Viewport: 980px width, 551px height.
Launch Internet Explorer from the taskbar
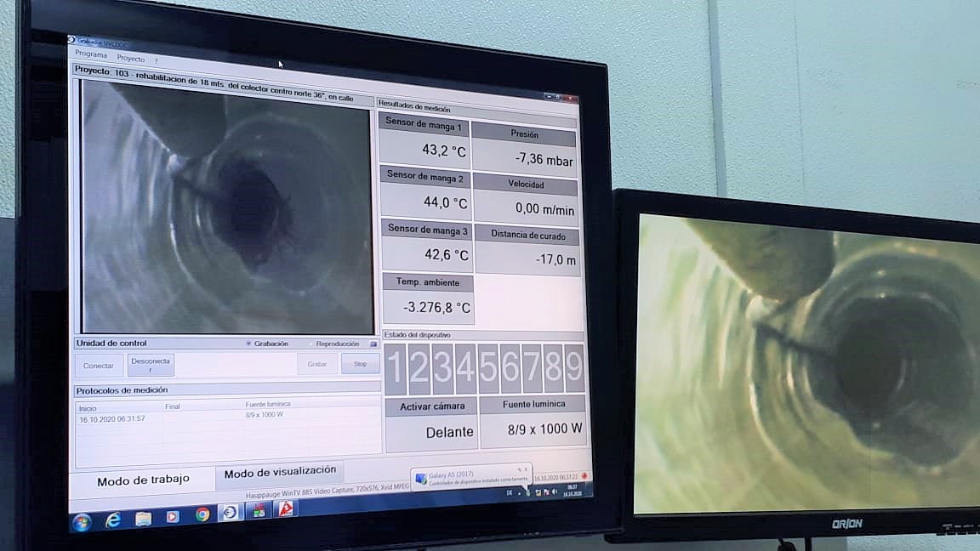click(112, 520)
